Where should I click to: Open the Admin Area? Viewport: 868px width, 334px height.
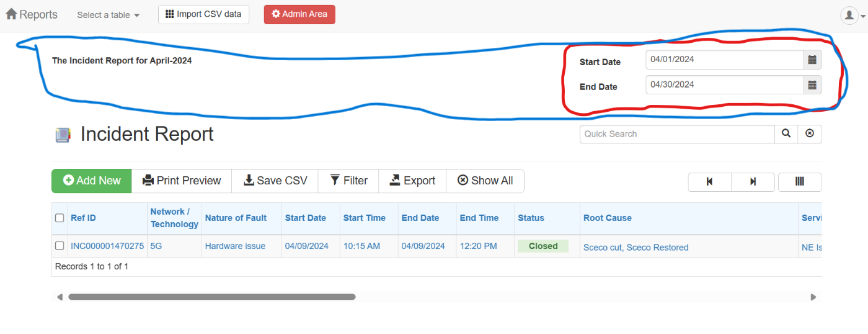[299, 14]
